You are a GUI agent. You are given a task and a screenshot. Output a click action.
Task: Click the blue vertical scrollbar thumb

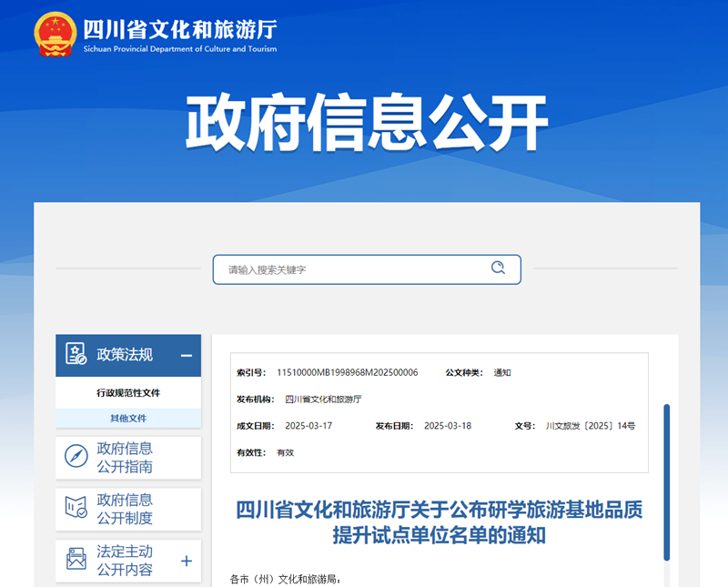coord(666,482)
